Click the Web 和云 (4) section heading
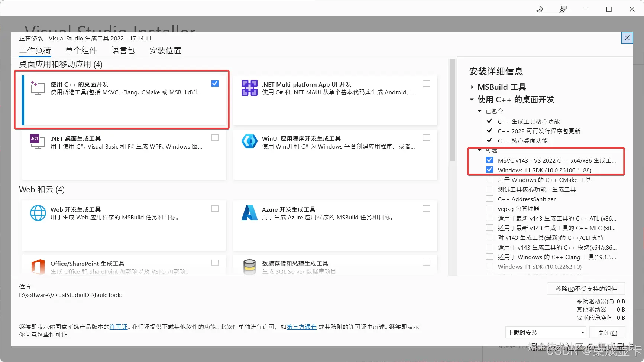The image size is (644, 362). click(x=42, y=190)
